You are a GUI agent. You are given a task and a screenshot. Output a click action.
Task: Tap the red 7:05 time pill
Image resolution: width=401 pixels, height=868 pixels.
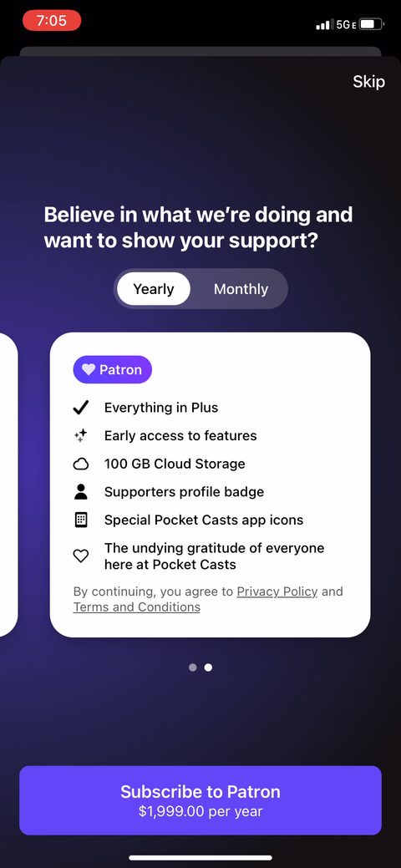pyautogui.click(x=52, y=21)
